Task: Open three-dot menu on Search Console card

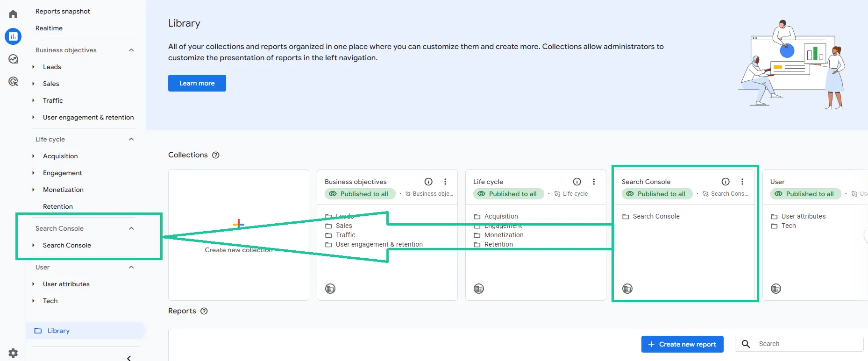Action: click(x=742, y=182)
